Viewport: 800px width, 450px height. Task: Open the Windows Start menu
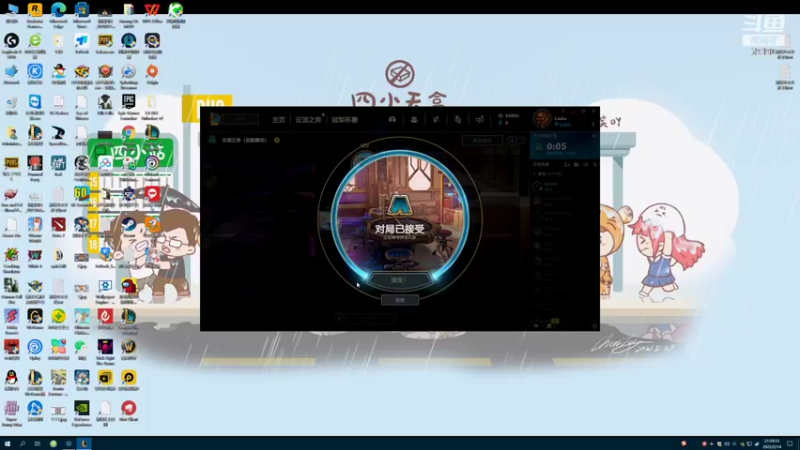7,443
